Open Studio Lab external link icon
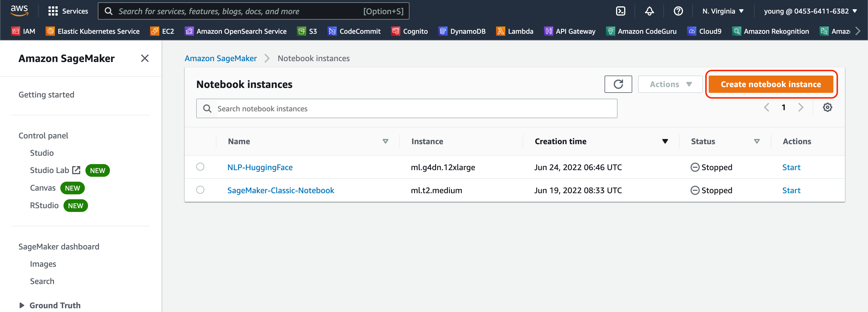This screenshot has height=312, width=868. pyautogui.click(x=76, y=170)
